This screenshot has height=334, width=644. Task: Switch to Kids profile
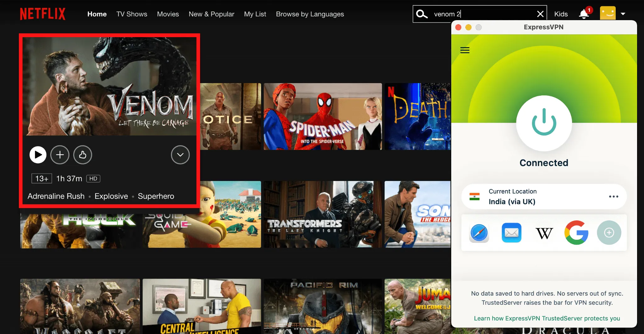click(x=561, y=14)
